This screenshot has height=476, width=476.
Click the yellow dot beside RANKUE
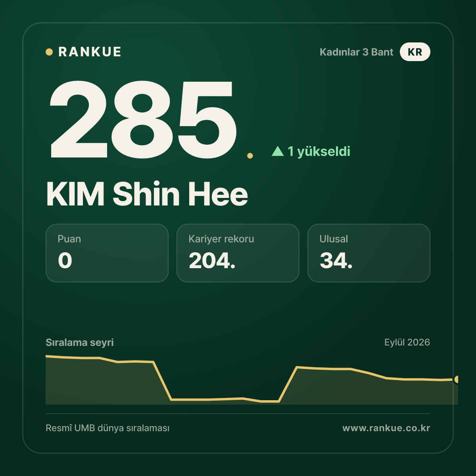pos(49,52)
